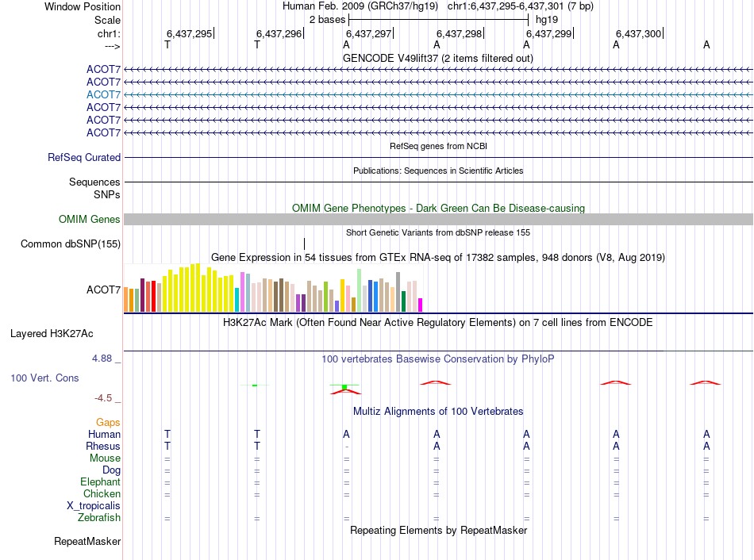This screenshot has height=560, width=754.
Task: Click the chr1:6,437,295-6,437,301 (7 bp) position text
Action: (x=521, y=6)
